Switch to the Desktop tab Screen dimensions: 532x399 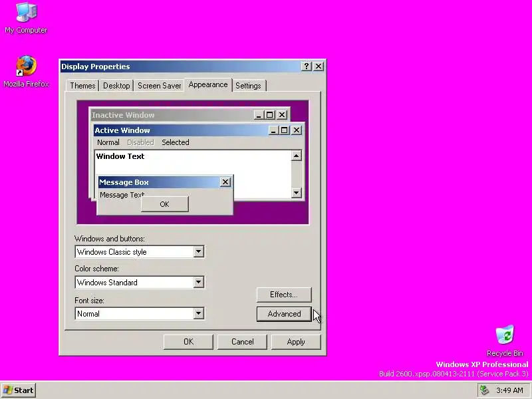(116, 86)
